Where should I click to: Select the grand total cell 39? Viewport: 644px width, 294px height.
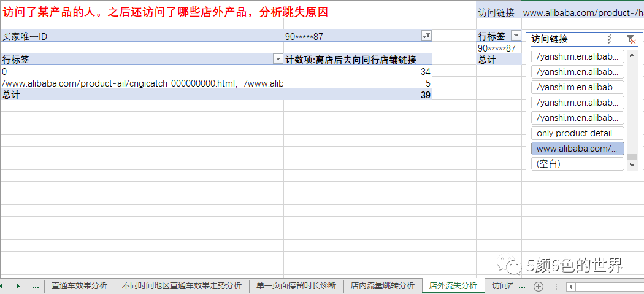click(x=358, y=95)
